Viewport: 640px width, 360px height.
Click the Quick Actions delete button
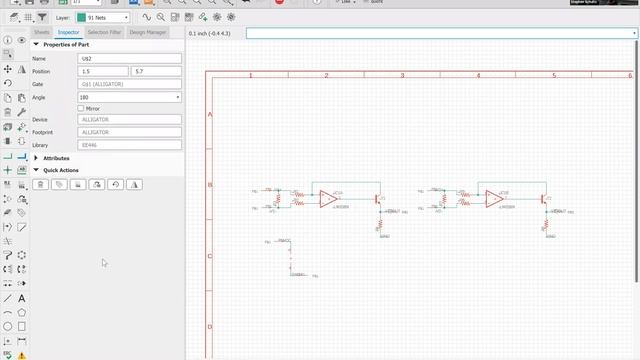(x=40, y=184)
